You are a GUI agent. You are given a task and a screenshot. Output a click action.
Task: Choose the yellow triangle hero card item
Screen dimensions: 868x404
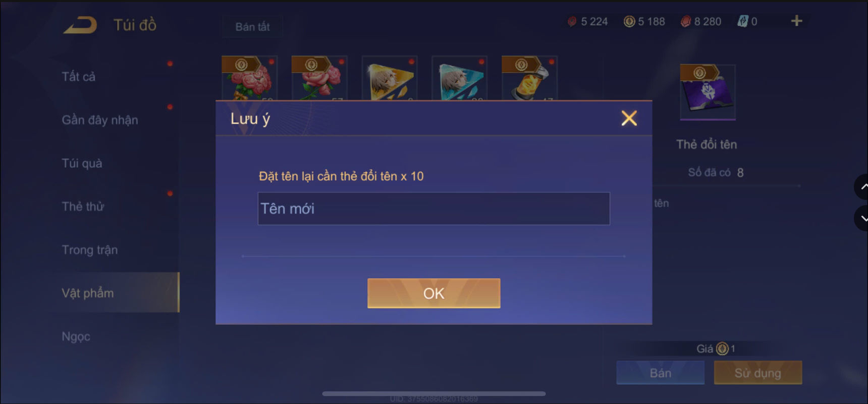point(390,78)
